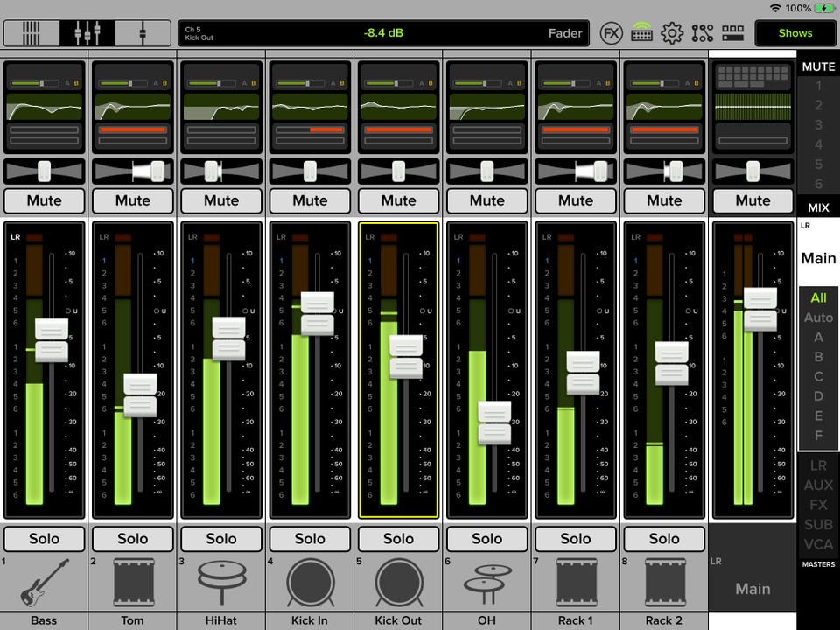Tap the HiHat channel image

click(x=221, y=584)
